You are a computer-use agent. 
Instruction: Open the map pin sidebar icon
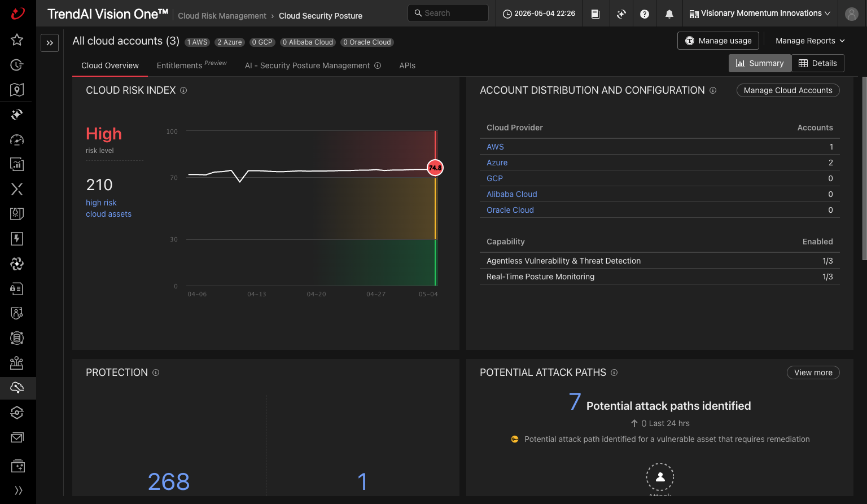click(x=17, y=90)
